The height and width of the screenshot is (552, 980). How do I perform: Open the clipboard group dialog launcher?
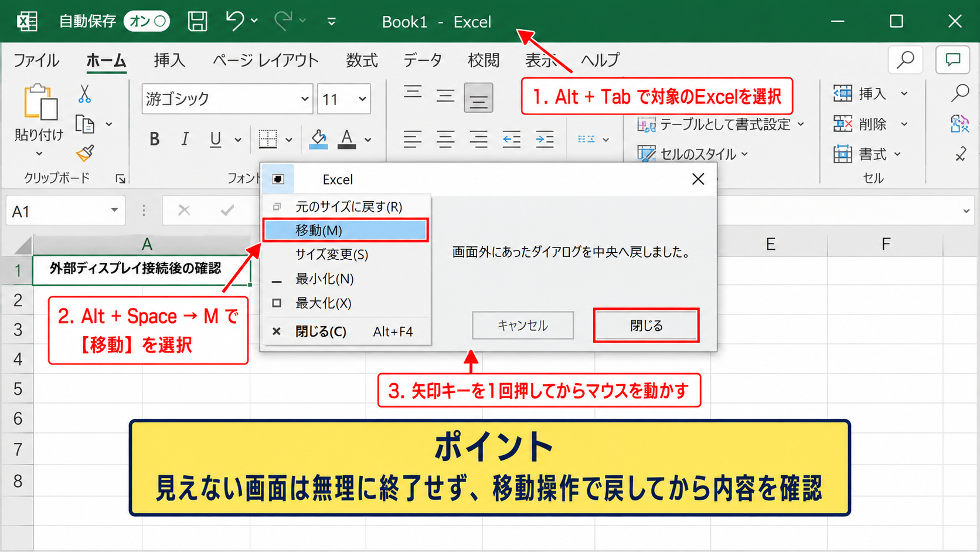tap(121, 179)
